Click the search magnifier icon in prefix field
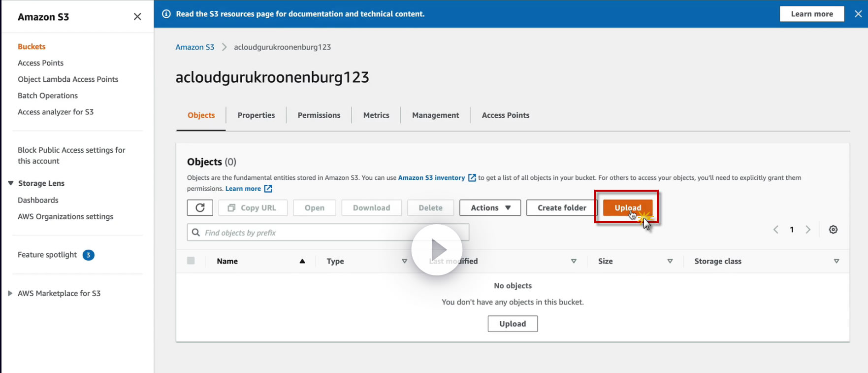 196,233
